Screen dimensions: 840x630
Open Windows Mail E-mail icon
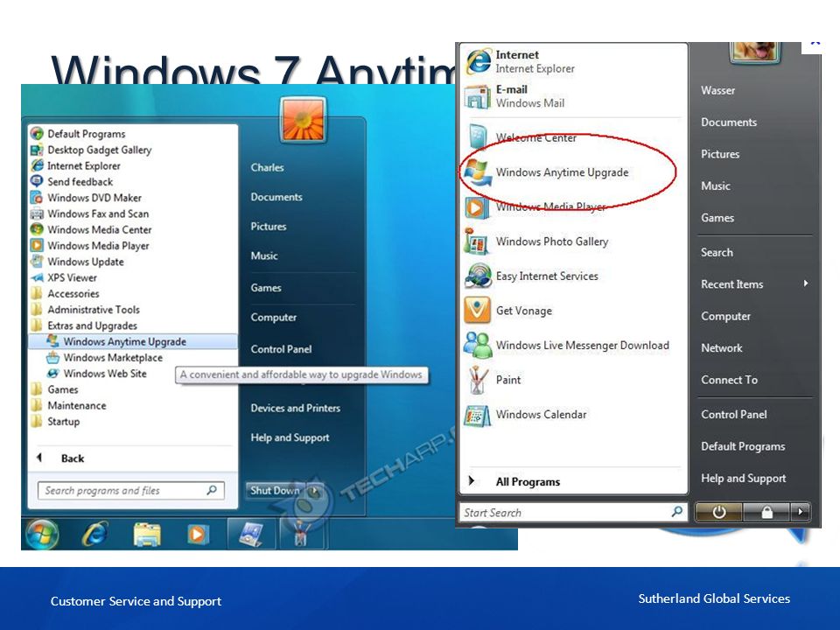[x=477, y=97]
